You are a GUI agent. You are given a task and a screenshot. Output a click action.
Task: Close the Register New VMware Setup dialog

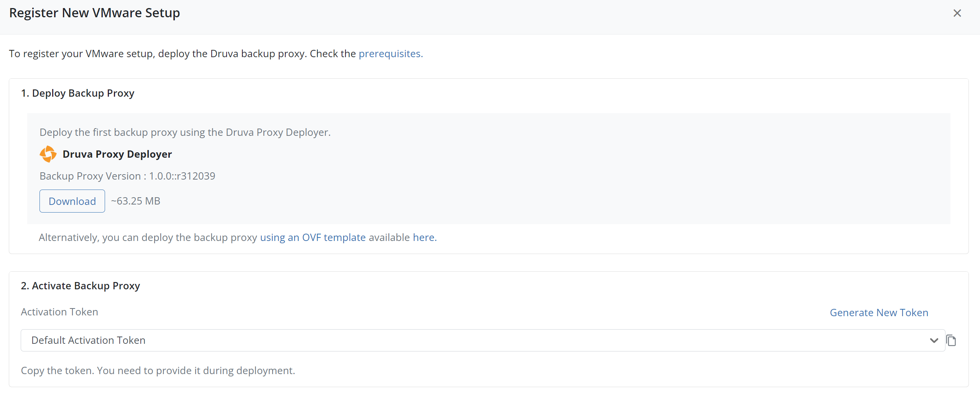(x=957, y=13)
